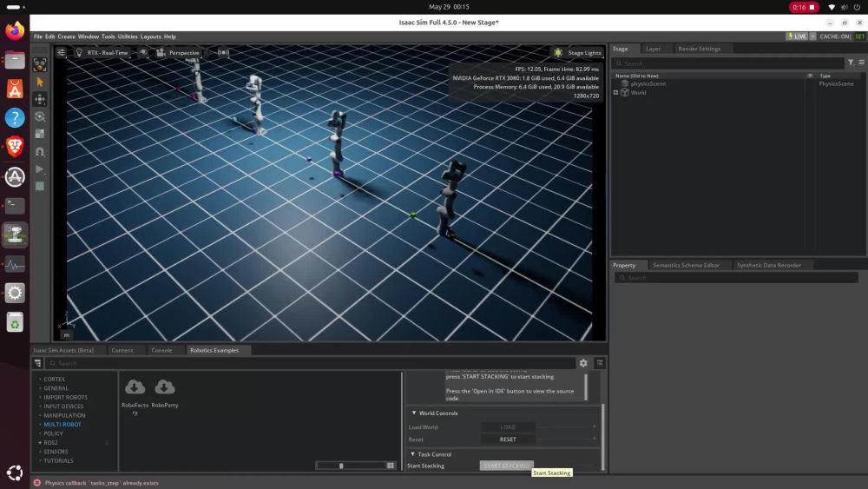Select the physicsScene prim
Screen dimensions: 868x489
(x=648, y=83)
